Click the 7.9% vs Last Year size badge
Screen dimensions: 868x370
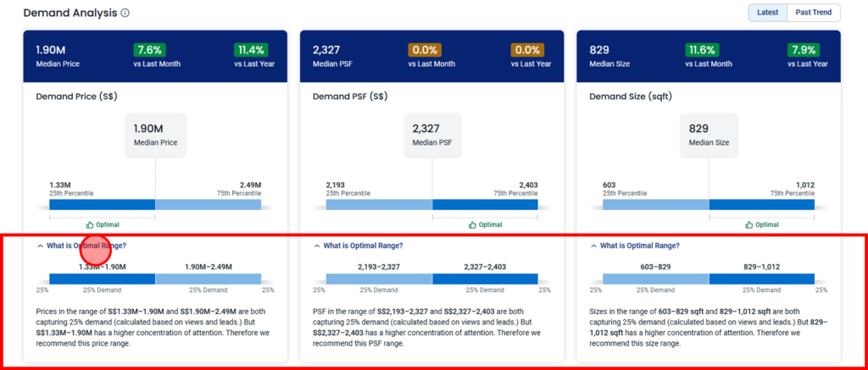click(x=804, y=50)
